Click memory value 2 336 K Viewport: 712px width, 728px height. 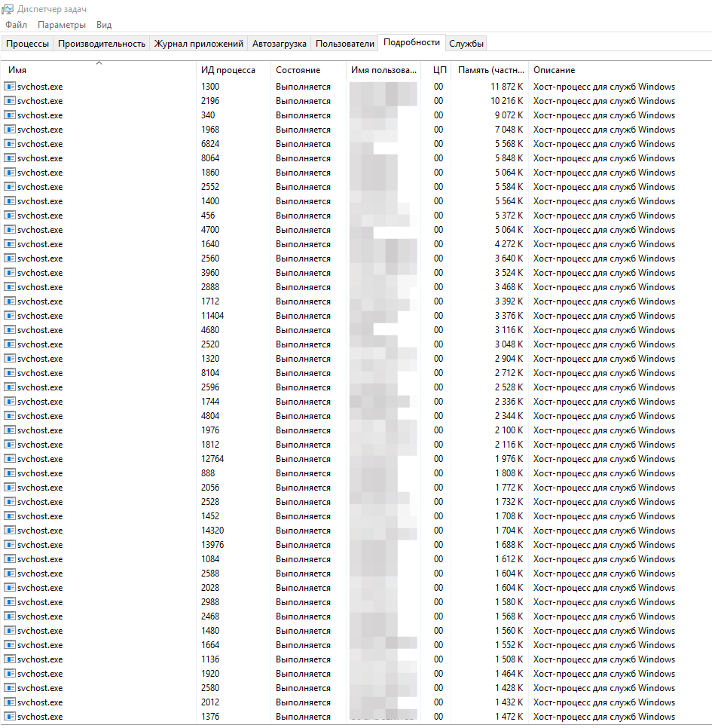tap(509, 402)
